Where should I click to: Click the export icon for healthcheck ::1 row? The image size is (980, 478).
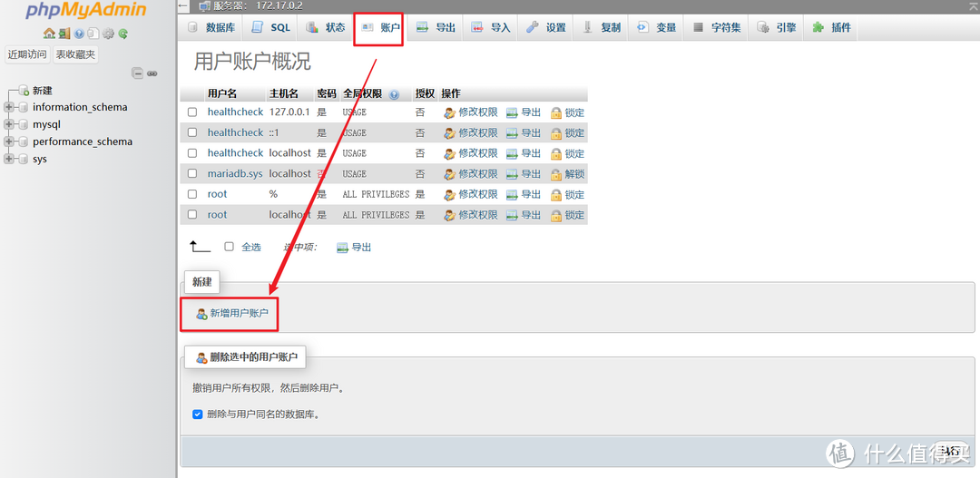(x=512, y=133)
